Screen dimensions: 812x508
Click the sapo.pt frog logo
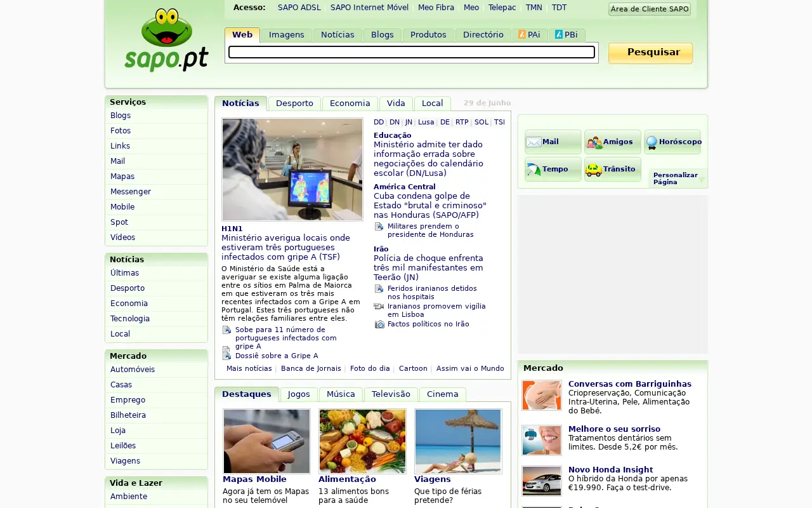tap(166, 40)
